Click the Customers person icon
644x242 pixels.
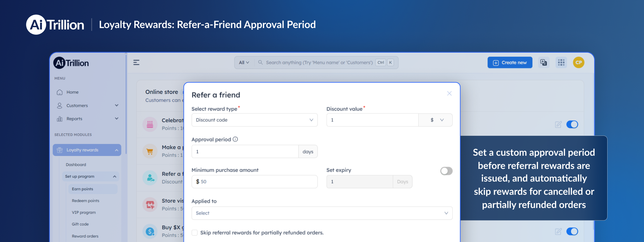(x=59, y=106)
